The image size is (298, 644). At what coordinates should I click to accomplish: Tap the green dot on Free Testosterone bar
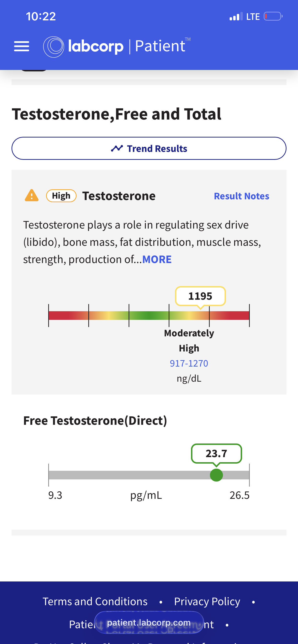pos(216,475)
